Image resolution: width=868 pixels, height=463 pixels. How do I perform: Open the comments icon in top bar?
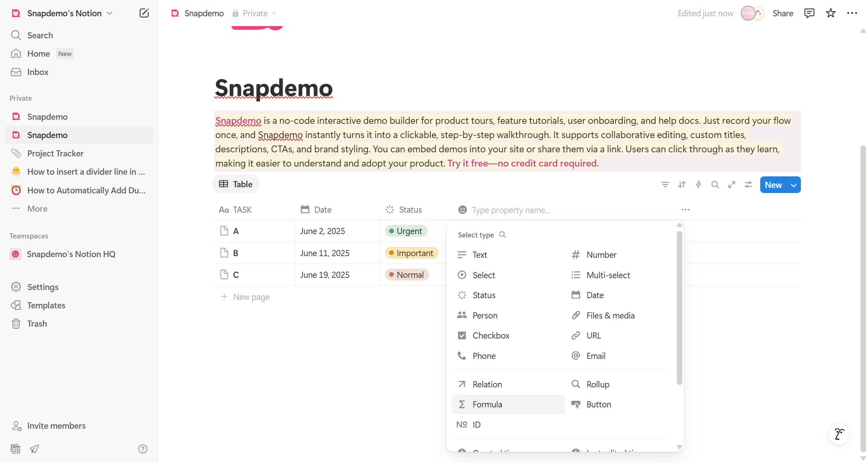tap(809, 13)
